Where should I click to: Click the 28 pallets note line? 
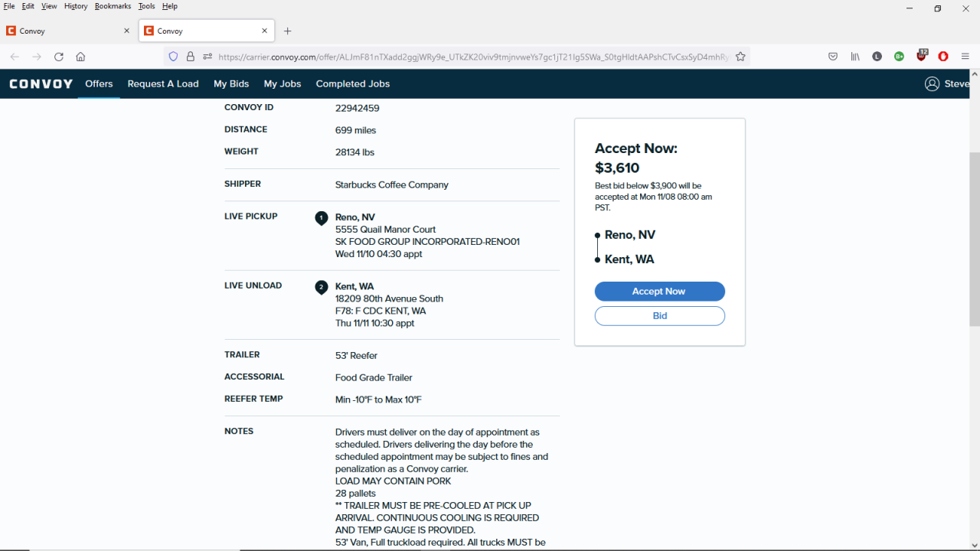click(355, 494)
